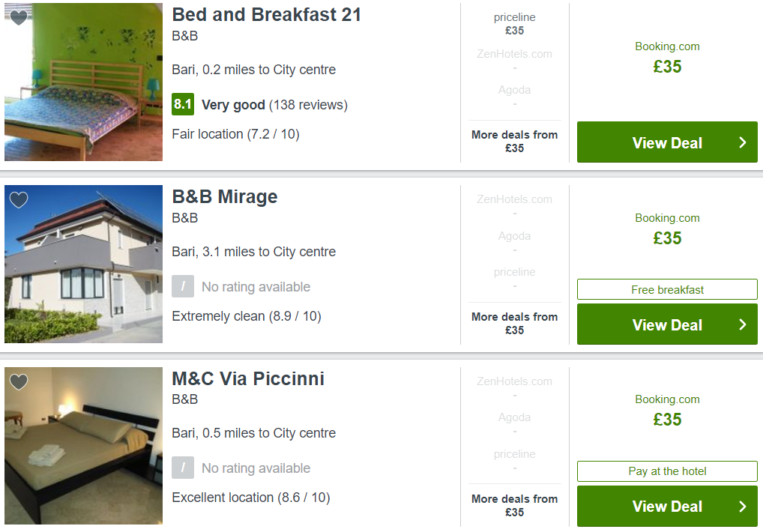The width and height of the screenshot is (763, 532).
Task: Click the Free breakfast tag
Action: (x=667, y=289)
